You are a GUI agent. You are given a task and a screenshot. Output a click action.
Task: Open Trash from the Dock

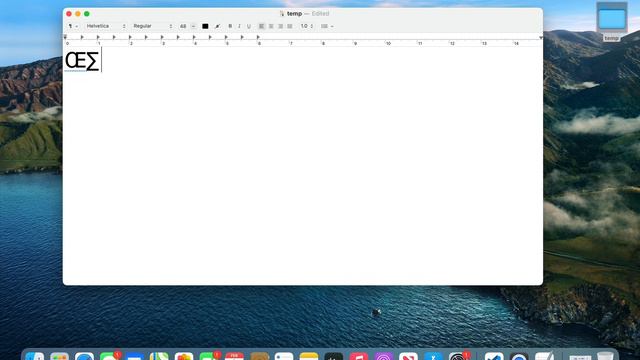pyautogui.click(x=605, y=356)
